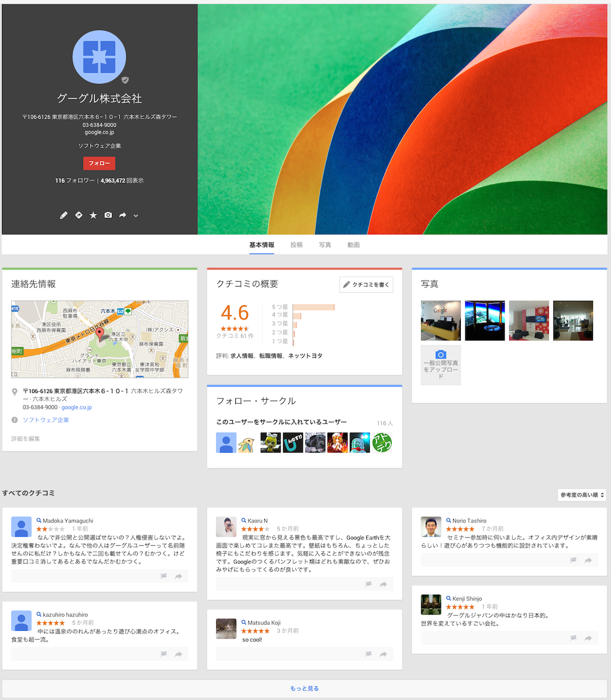Click the black dog follower avatar
The image size is (611, 700).
(315, 442)
